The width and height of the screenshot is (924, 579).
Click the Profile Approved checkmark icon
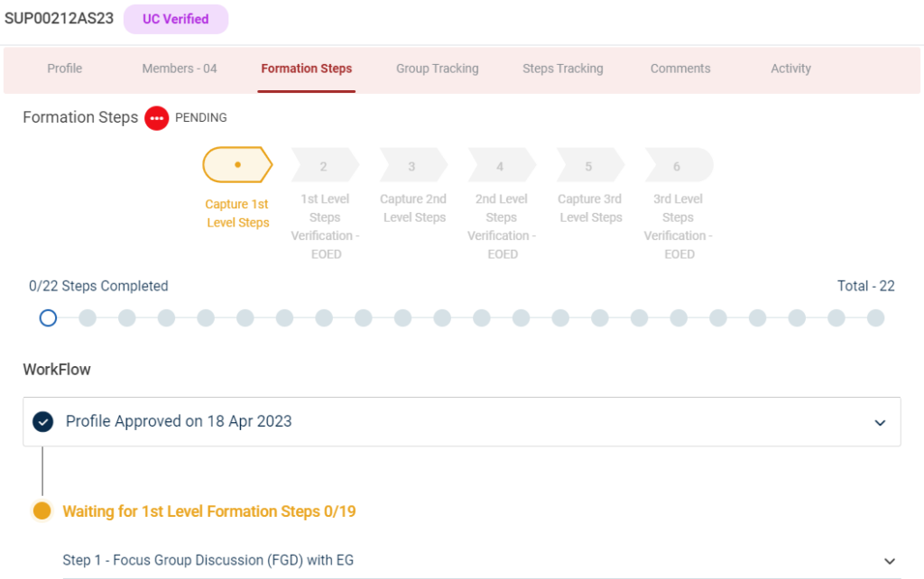click(42, 421)
